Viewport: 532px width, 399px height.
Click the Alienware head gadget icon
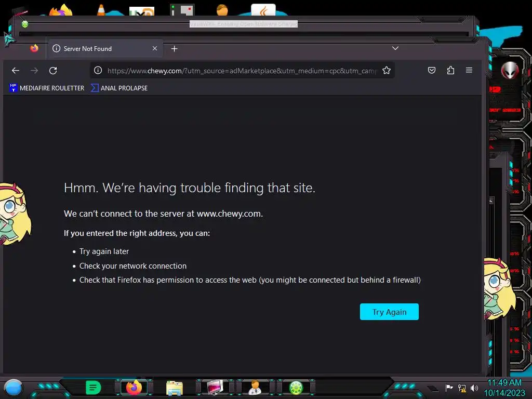point(510,71)
